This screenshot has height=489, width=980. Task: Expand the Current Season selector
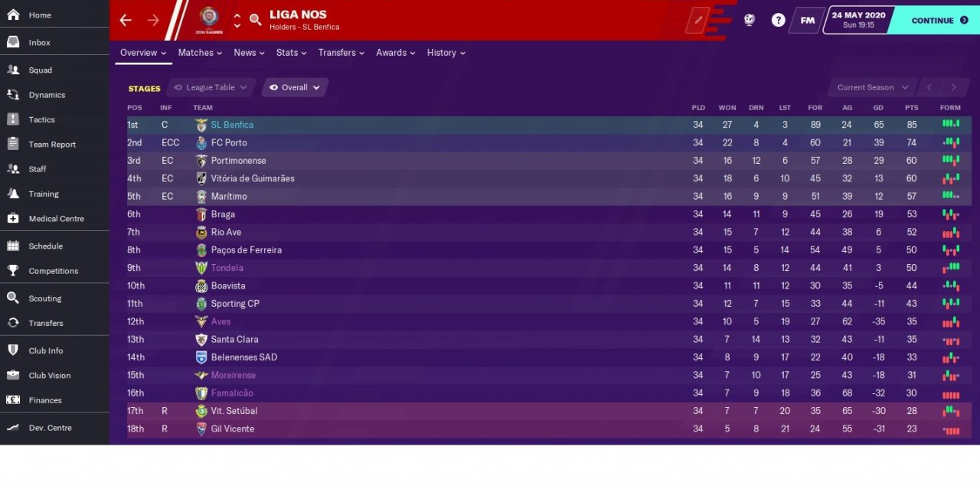coord(872,87)
